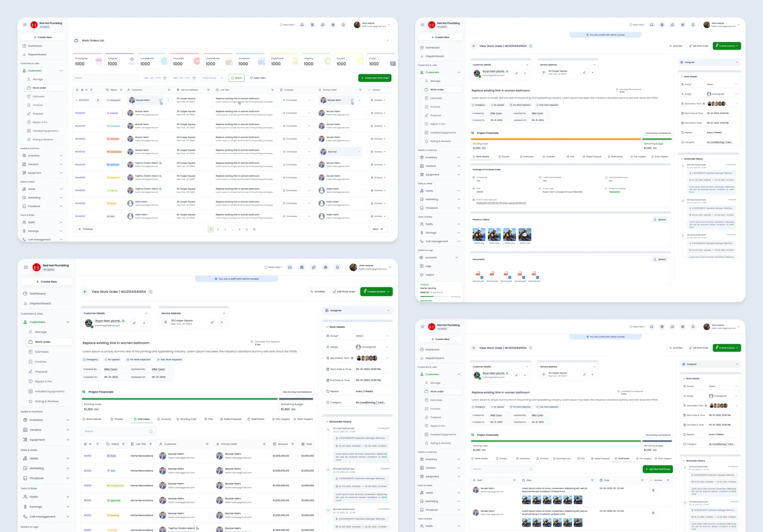Screen dimensions: 763x532
Task: Switch to Pre-Inspect tab in Staff Notes window
Action: click(643, 458)
